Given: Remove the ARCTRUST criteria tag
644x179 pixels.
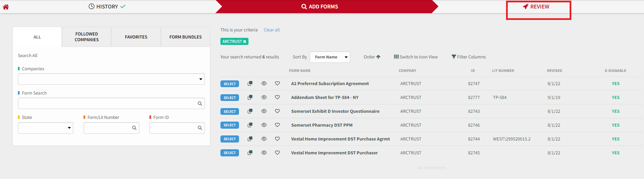Looking at the screenshot, I should click(245, 42).
